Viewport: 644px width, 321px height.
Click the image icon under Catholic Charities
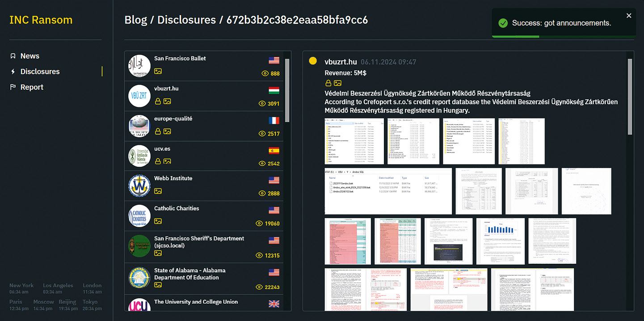coord(158,221)
